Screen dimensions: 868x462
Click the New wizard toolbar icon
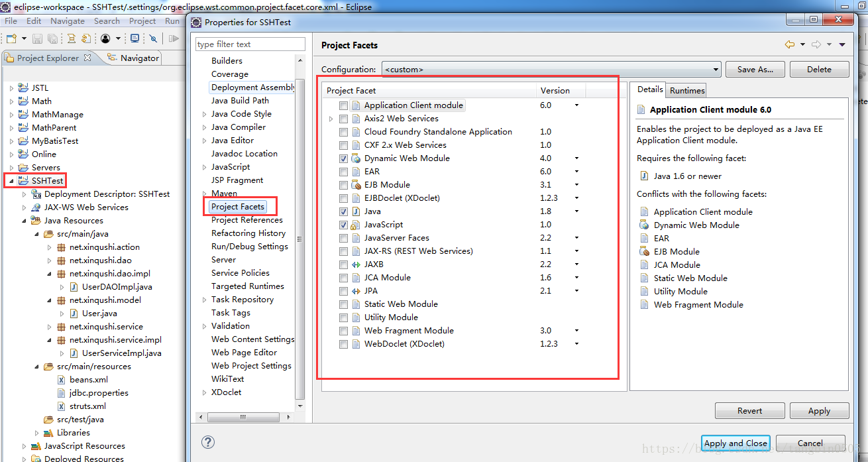tap(11, 38)
